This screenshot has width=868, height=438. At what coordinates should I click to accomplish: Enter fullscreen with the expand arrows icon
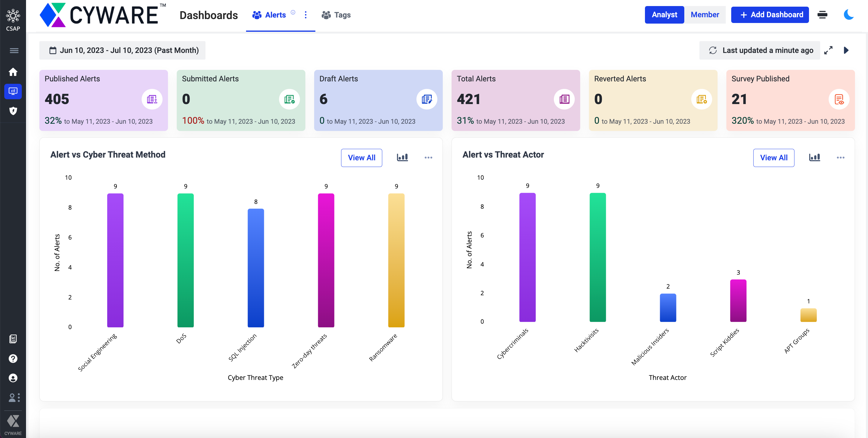tap(828, 51)
